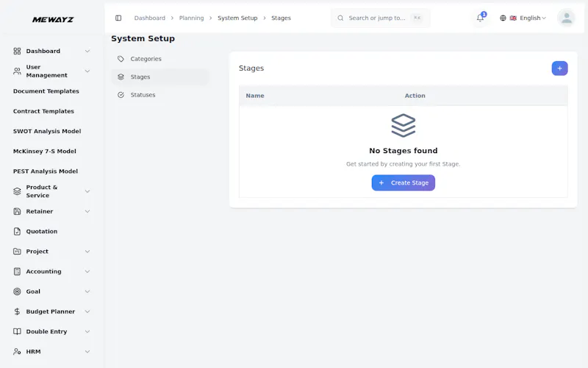Open PEST Analysis Model
The height and width of the screenshot is (368, 588).
[x=46, y=171]
